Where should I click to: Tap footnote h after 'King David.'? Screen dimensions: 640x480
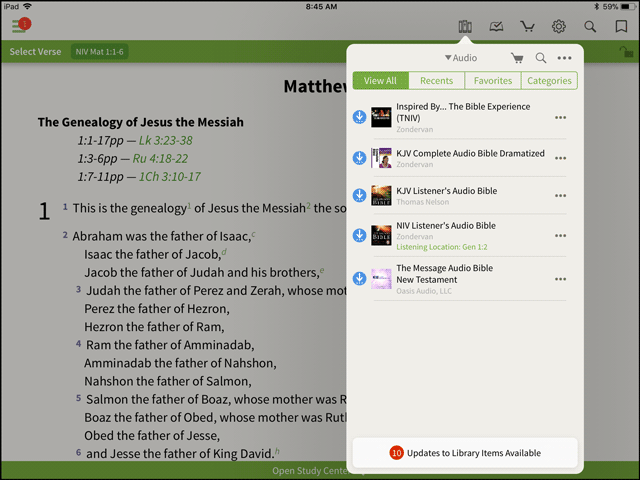pos(277,451)
